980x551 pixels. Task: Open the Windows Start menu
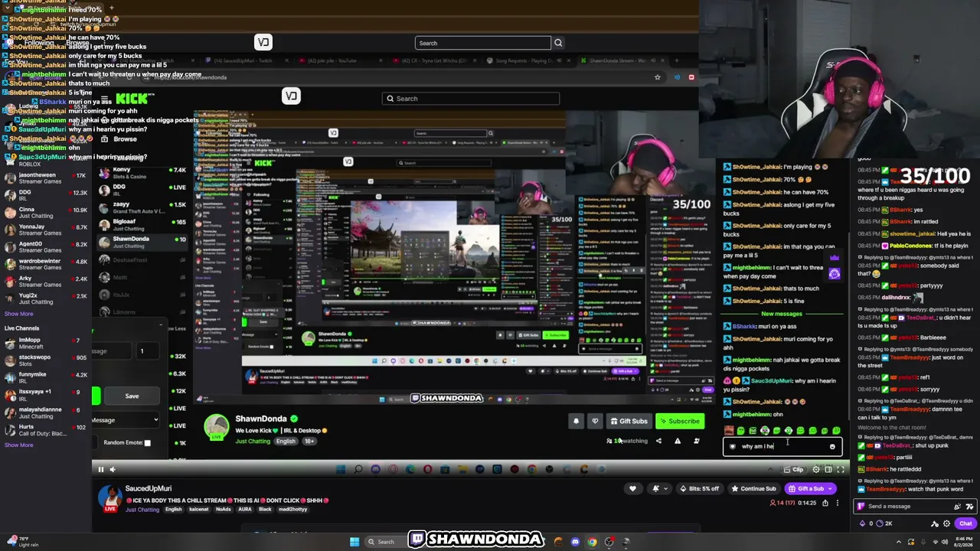click(x=354, y=542)
